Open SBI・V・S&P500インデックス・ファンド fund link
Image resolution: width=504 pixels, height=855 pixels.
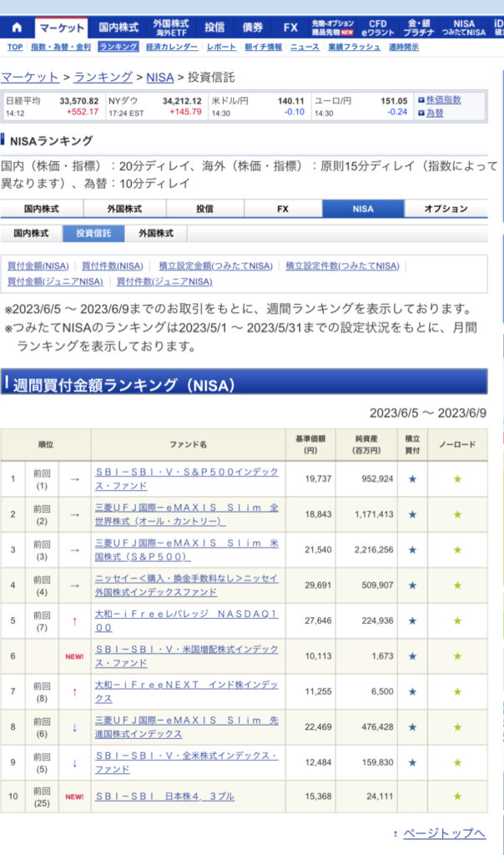(187, 478)
